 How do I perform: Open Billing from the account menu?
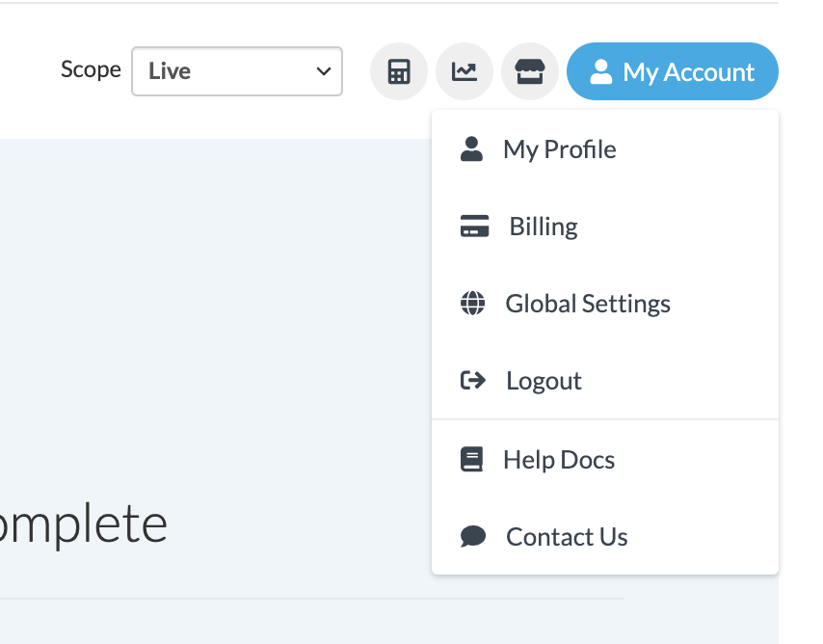(544, 227)
